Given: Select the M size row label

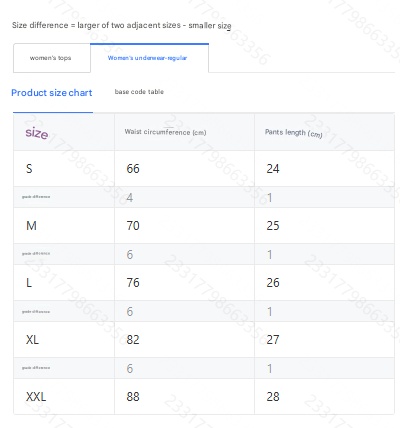Looking at the screenshot, I should [31, 226].
